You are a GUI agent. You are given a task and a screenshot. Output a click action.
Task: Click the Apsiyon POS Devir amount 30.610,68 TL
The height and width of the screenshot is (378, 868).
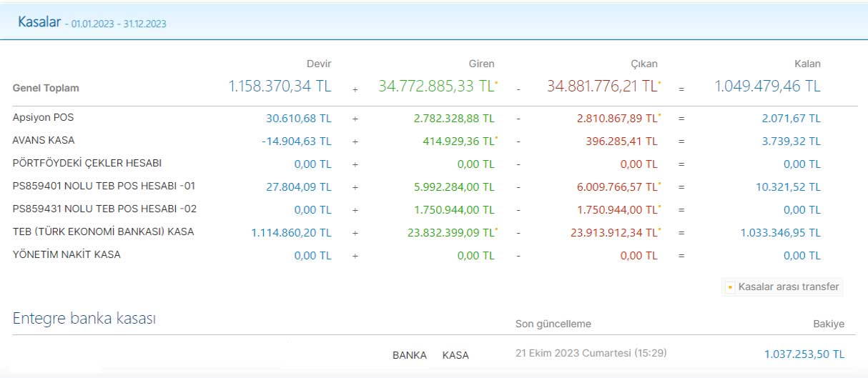298,119
